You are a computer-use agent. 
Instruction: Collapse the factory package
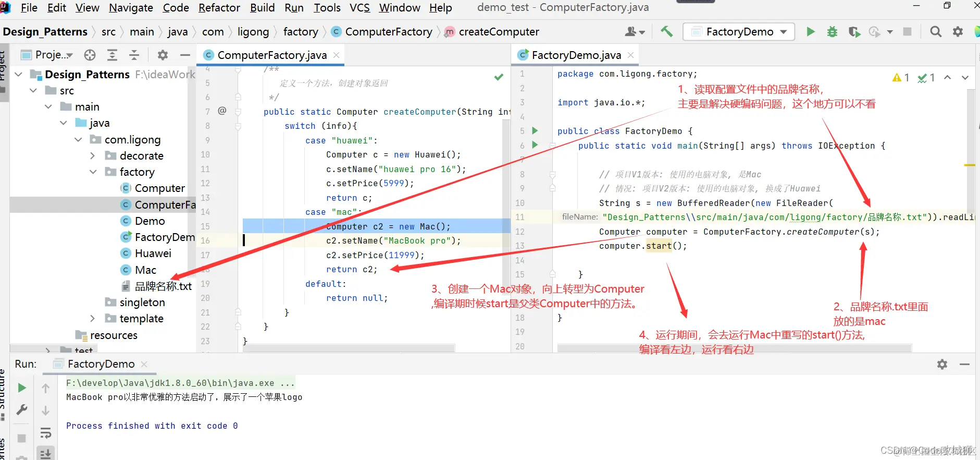(93, 172)
